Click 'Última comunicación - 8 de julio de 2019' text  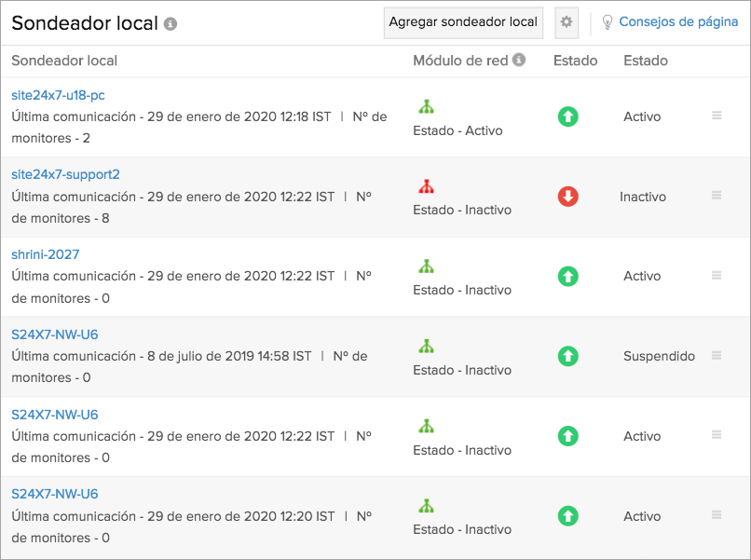161,357
